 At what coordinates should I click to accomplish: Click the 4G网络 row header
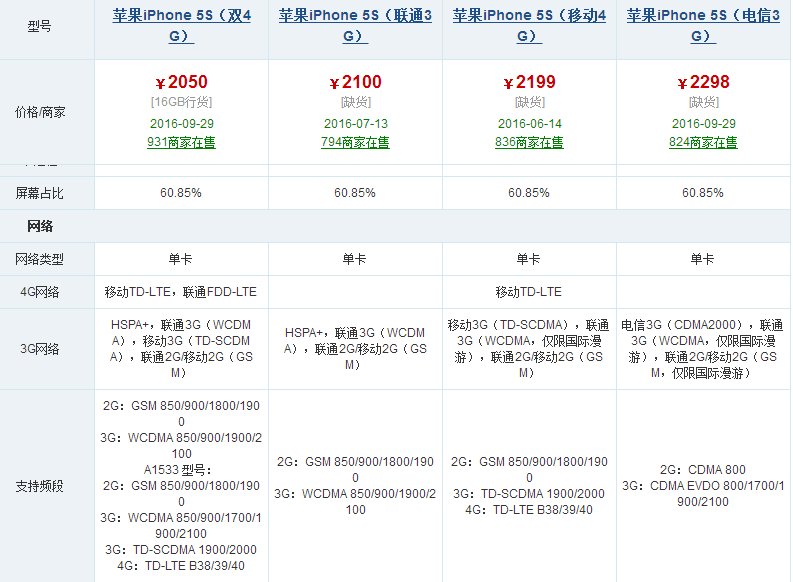pos(39,292)
